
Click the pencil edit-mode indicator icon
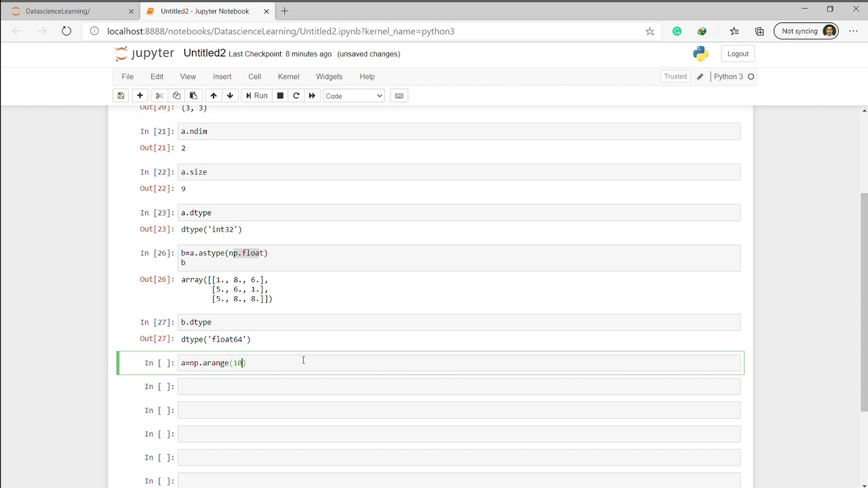(700, 77)
